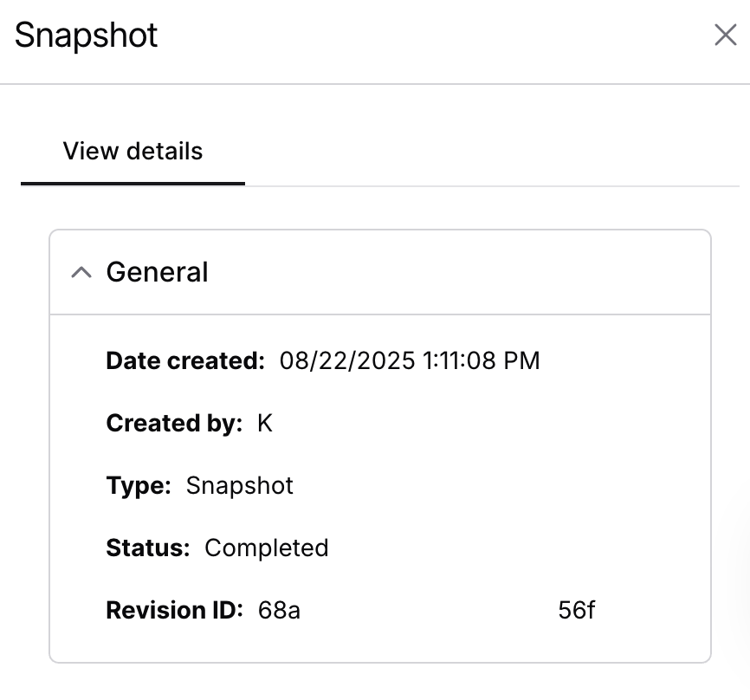The width and height of the screenshot is (750, 700).
Task: Select the creator name K
Action: coord(265,424)
